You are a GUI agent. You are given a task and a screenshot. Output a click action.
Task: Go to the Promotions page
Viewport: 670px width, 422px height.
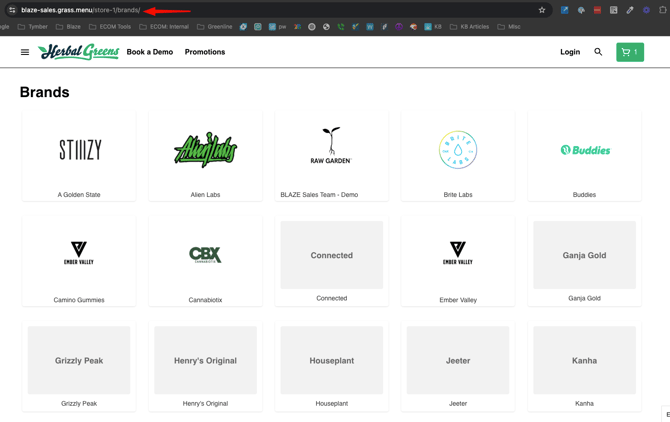(x=205, y=52)
